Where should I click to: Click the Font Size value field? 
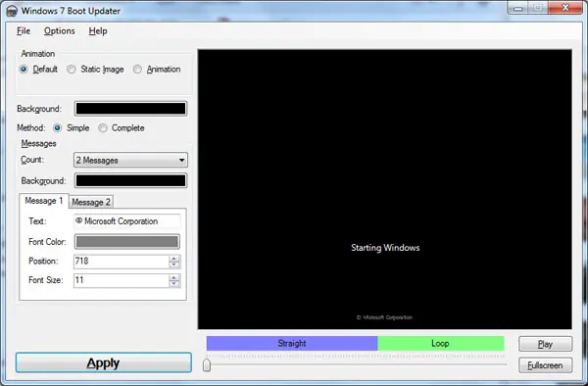(x=122, y=280)
